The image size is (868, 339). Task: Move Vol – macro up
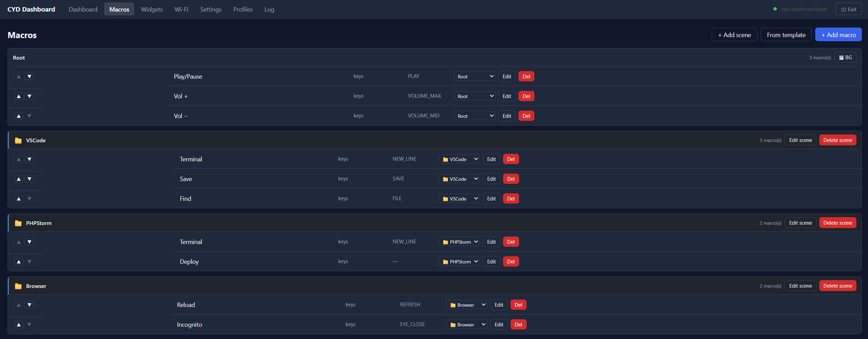click(x=19, y=116)
